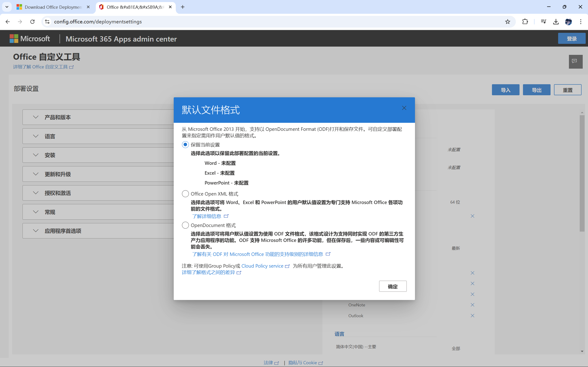This screenshot has width=588, height=367.
Task: Open the browser profile avatar
Action: click(568, 22)
